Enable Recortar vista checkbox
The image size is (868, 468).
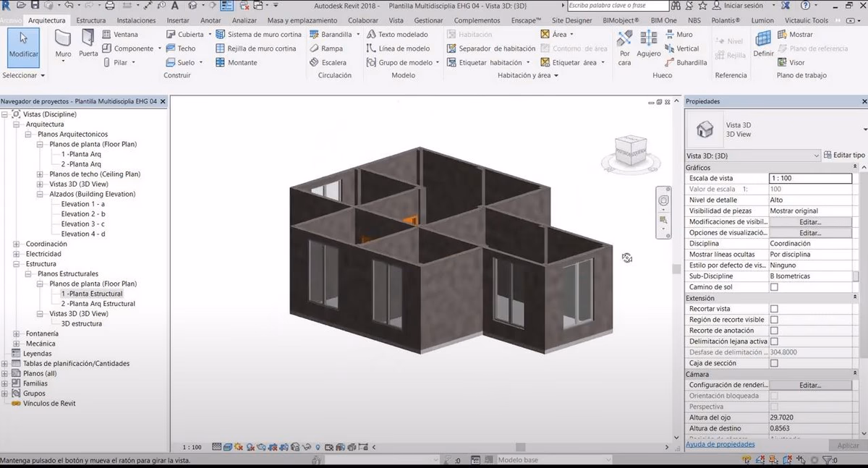tap(774, 309)
